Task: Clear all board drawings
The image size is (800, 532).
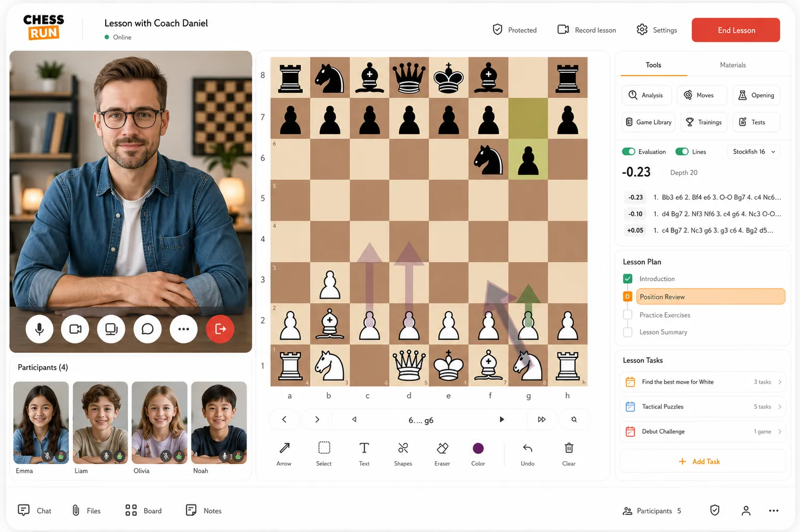Action: (x=569, y=453)
